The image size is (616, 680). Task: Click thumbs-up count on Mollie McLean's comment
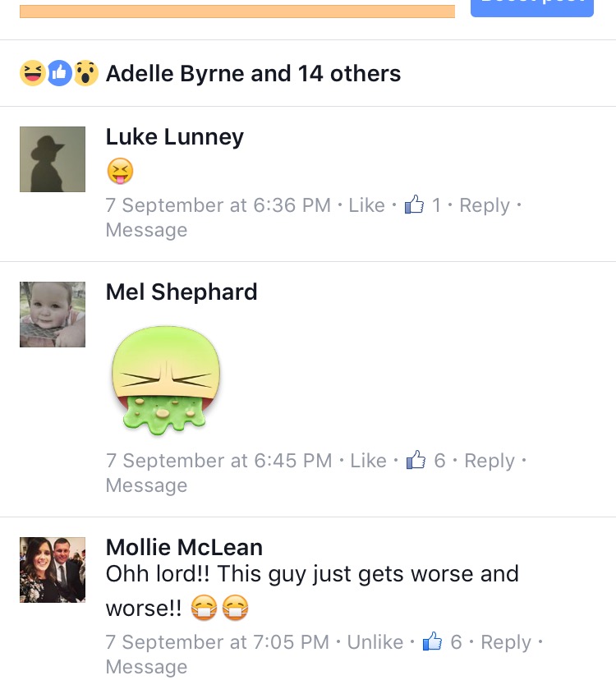443,642
